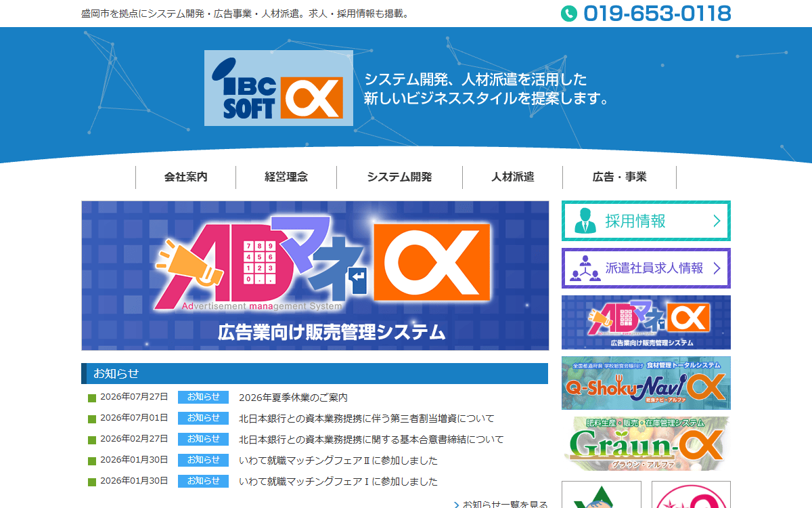Click the chevron arrow on 採用情報

click(717, 221)
